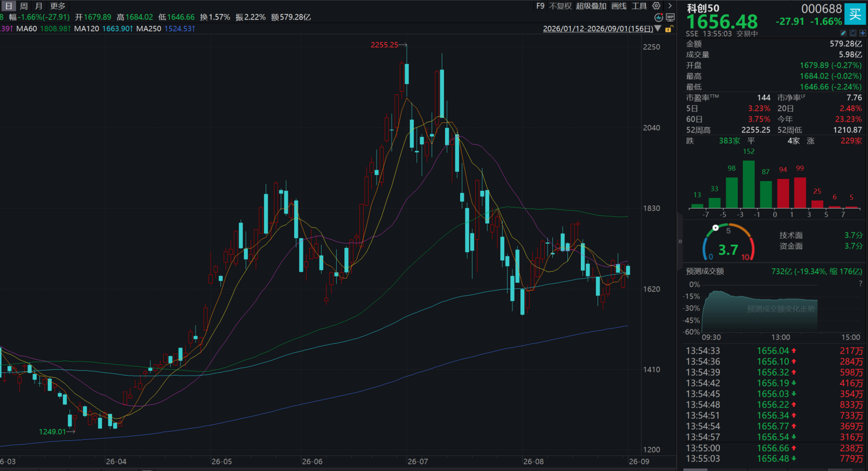The height and width of the screenshot is (471, 868).
Task: Expand the date range dropdown triangle
Action: click(x=658, y=29)
